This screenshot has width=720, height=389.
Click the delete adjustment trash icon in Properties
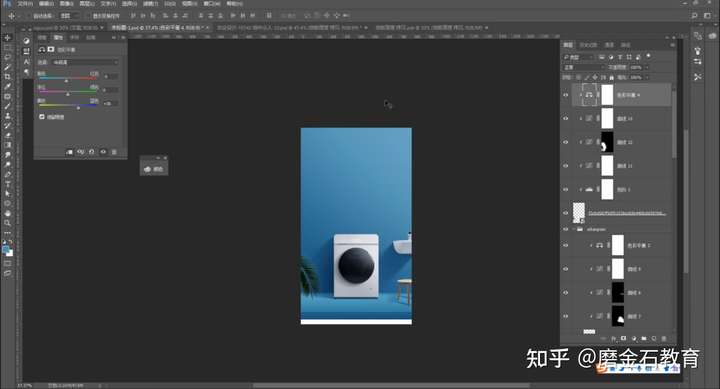tap(114, 152)
